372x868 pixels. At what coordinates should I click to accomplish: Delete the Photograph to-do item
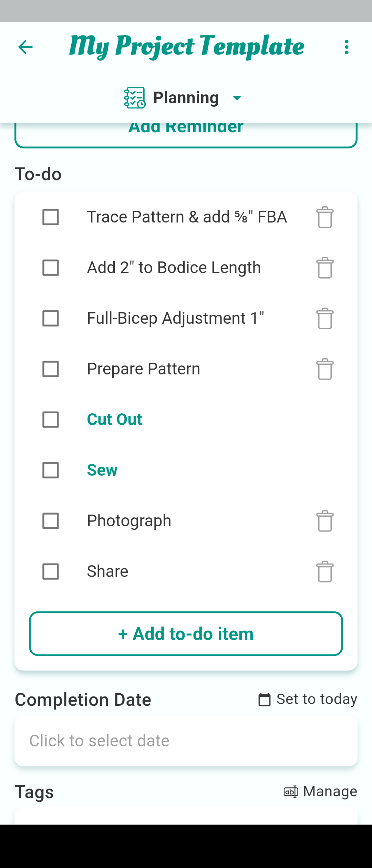[x=325, y=521]
